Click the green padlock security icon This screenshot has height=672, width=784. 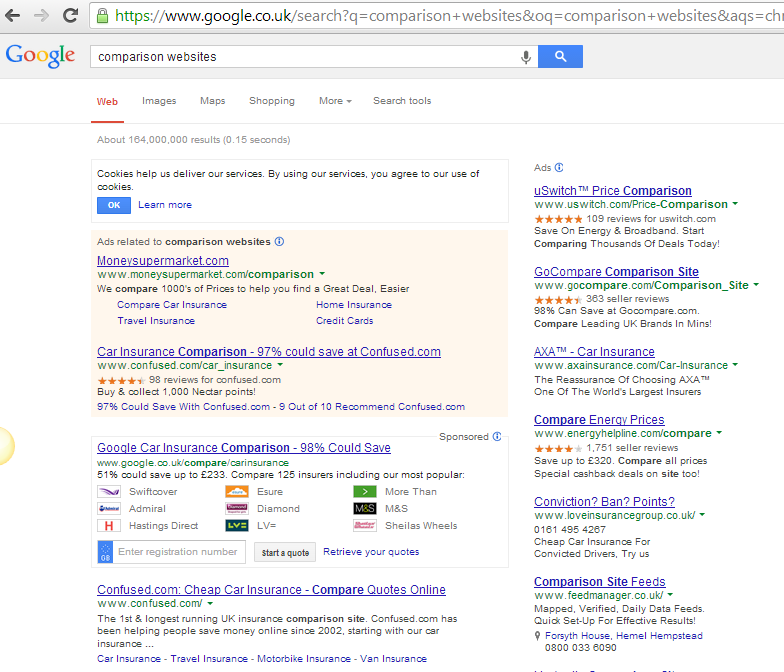(x=102, y=16)
